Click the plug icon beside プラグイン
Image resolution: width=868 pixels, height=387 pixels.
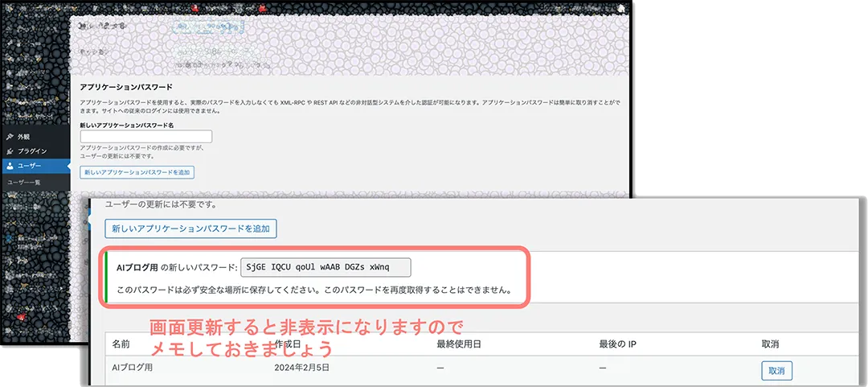point(9,151)
